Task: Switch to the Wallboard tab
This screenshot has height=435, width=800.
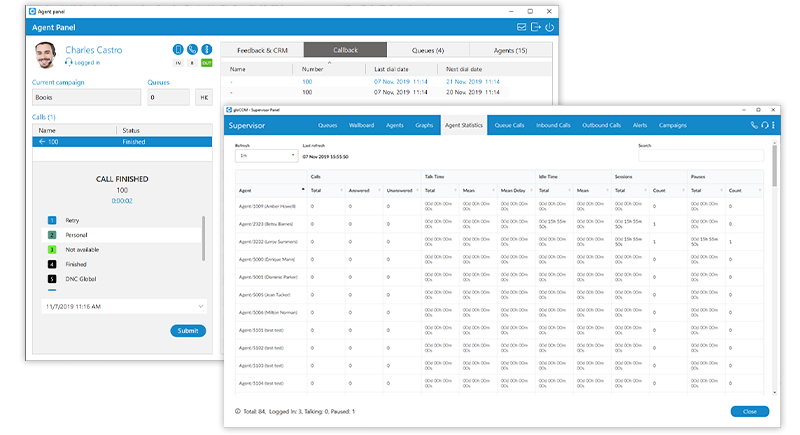Action: 361,126
